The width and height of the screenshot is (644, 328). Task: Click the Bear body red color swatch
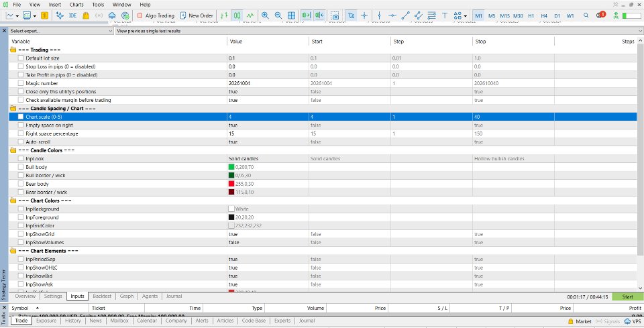pos(231,184)
